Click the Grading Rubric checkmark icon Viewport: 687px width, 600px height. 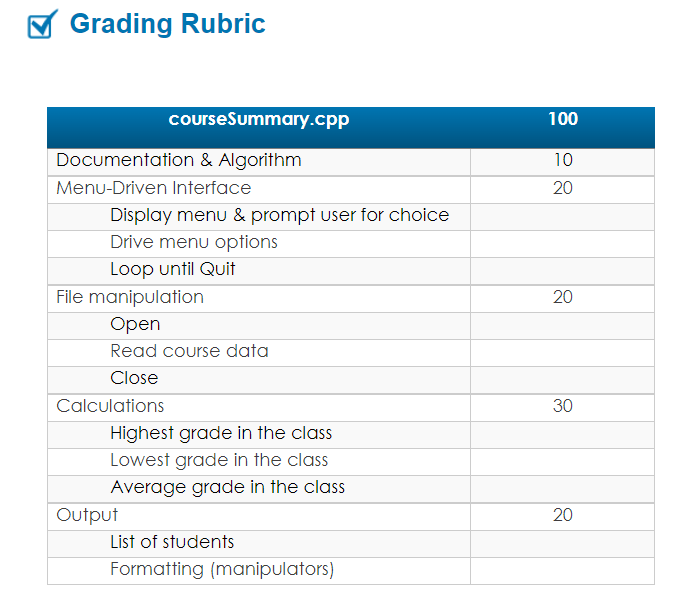(x=42, y=24)
